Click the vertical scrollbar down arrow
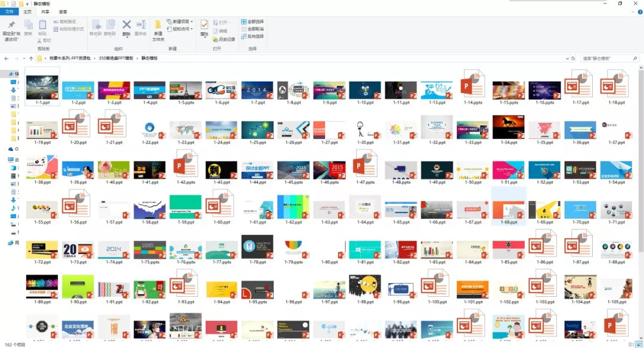This screenshot has width=644, height=348. (640, 338)
